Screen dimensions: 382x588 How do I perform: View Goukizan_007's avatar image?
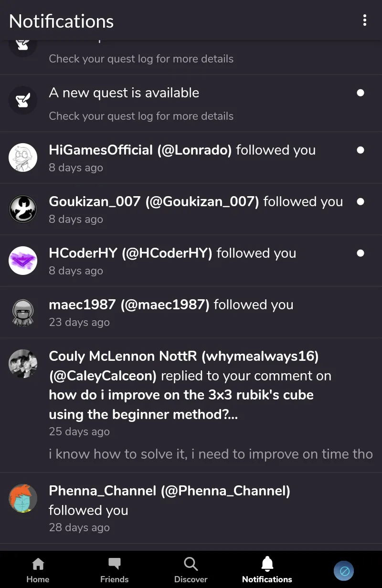coord(23,209)
